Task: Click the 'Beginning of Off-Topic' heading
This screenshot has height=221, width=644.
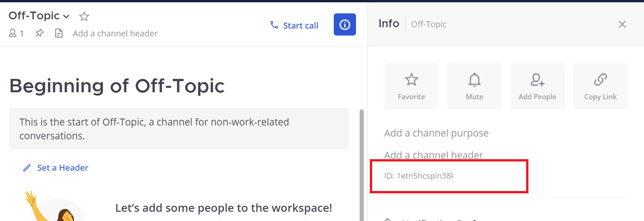Action: click(117, 86)
